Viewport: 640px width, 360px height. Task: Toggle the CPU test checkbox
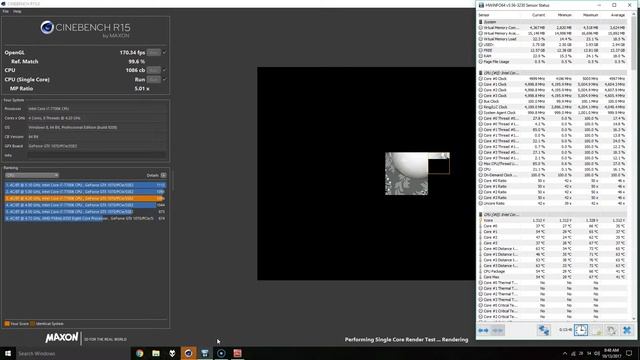[164, 70]
